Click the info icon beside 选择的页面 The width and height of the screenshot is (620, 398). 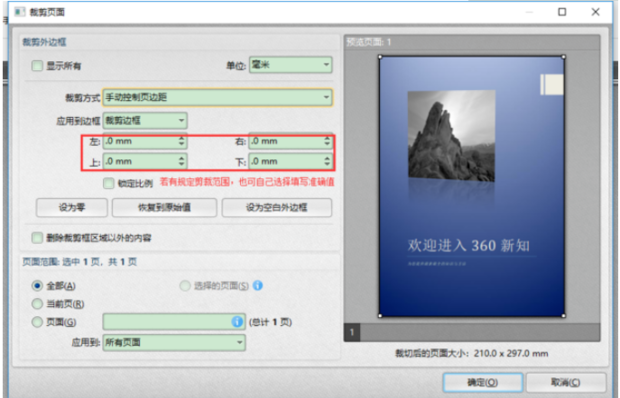257,285
